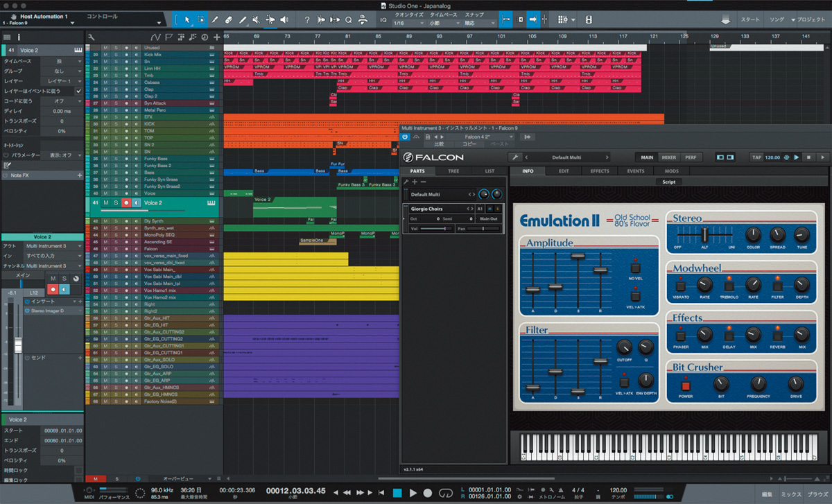Open Falcon's EFFECTS tab
This screenshot has height=504, width=832.
600,171
